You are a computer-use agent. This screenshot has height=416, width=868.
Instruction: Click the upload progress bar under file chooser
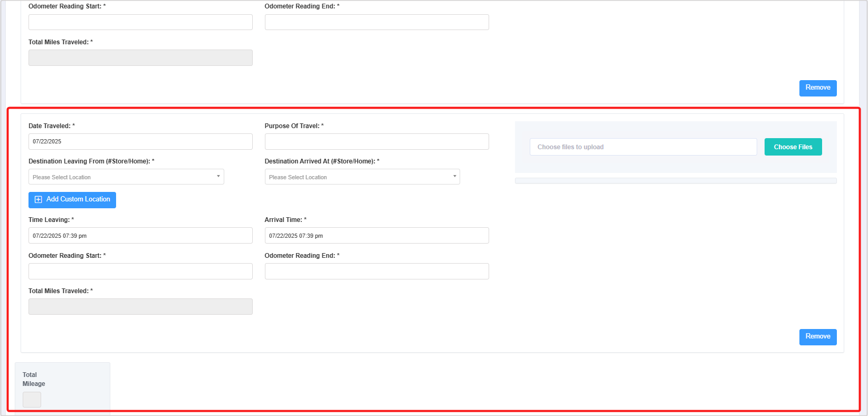[675, 181]
